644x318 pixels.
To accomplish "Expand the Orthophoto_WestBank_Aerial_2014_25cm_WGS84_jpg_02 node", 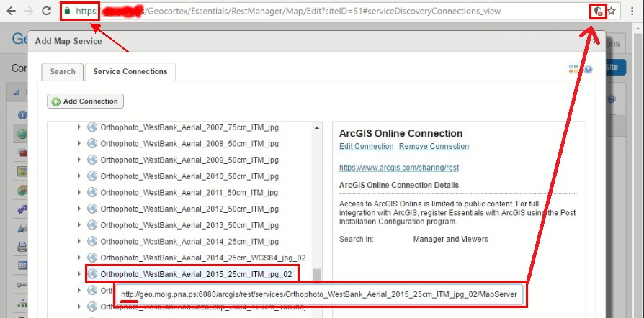I will (x=79, y=258).
